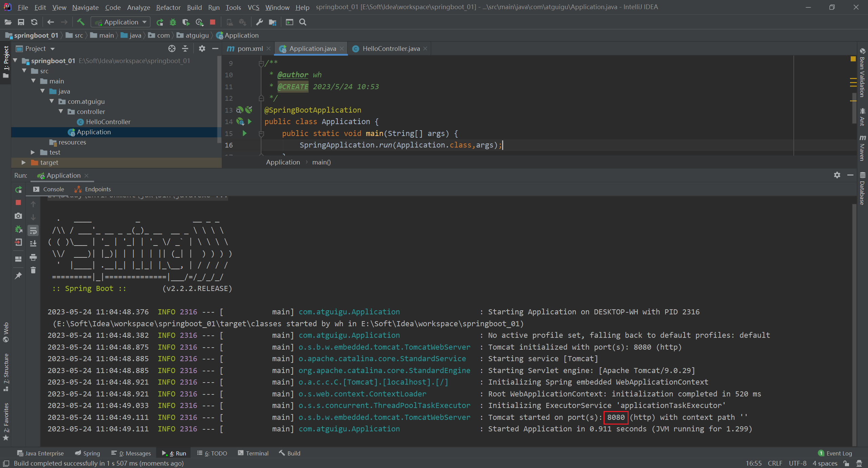This screenshot has width=868, height=468.
Task: Close the Application.java tab
Action: (x=342, y=48)
